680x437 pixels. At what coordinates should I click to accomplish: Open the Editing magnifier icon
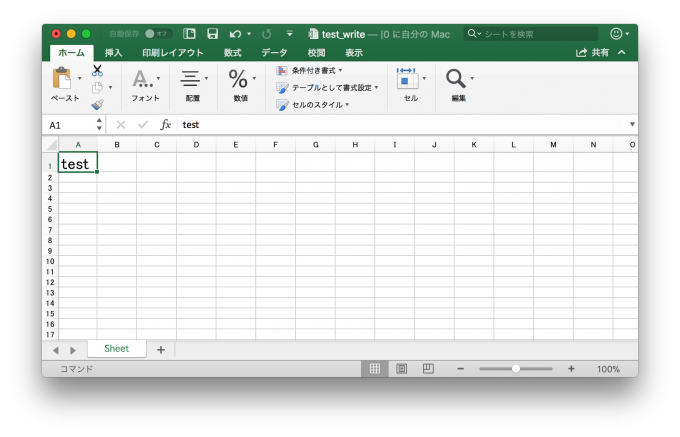pos(455,78)
